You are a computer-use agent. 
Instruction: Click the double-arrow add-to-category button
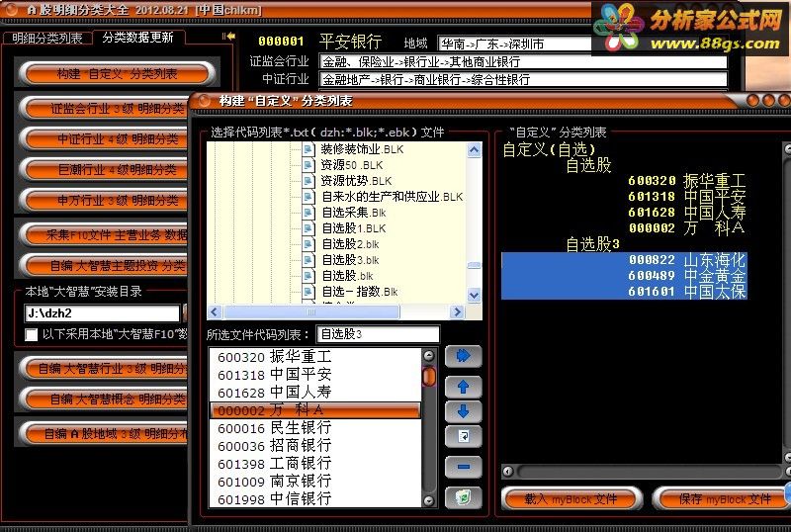tap(463, 356)
